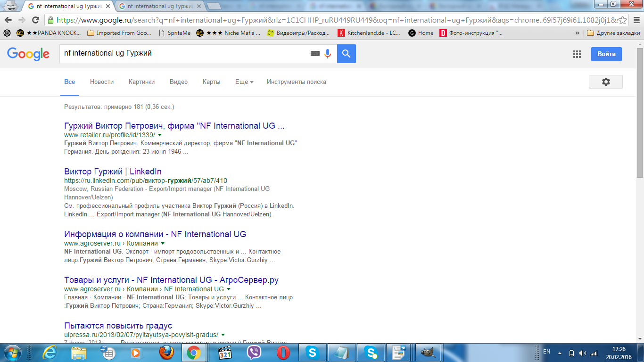Open the Imported From Goo... bookmark folder

119,33
